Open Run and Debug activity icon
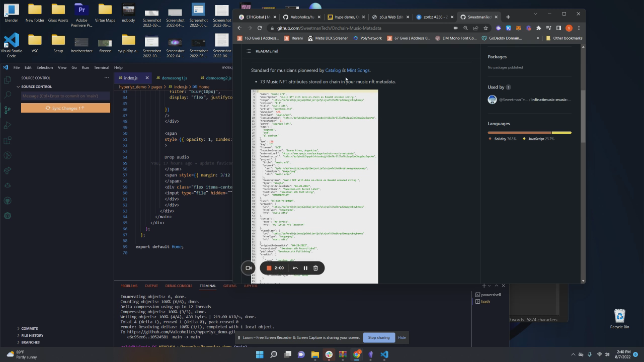644x362 pixels. [x=8, y=125]
